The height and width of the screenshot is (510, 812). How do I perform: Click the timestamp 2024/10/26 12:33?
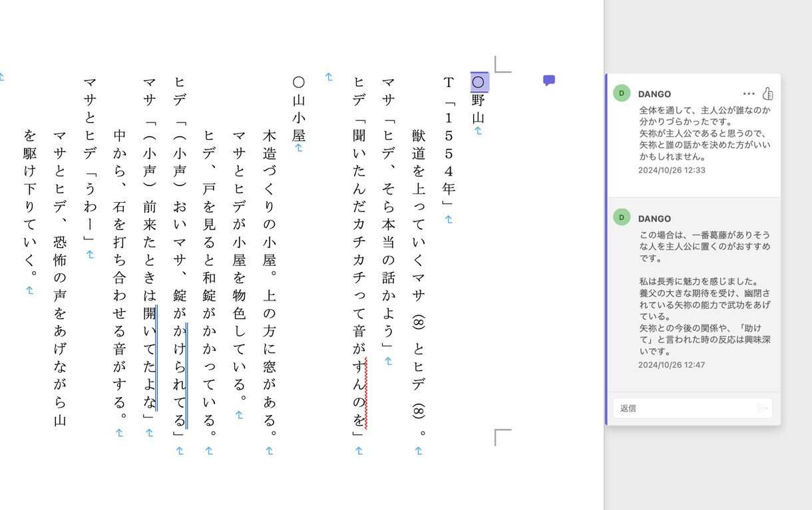click(672, 170)
